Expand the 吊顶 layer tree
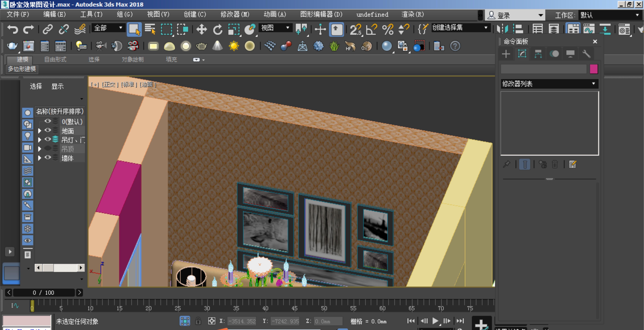 tap(39, 149)
